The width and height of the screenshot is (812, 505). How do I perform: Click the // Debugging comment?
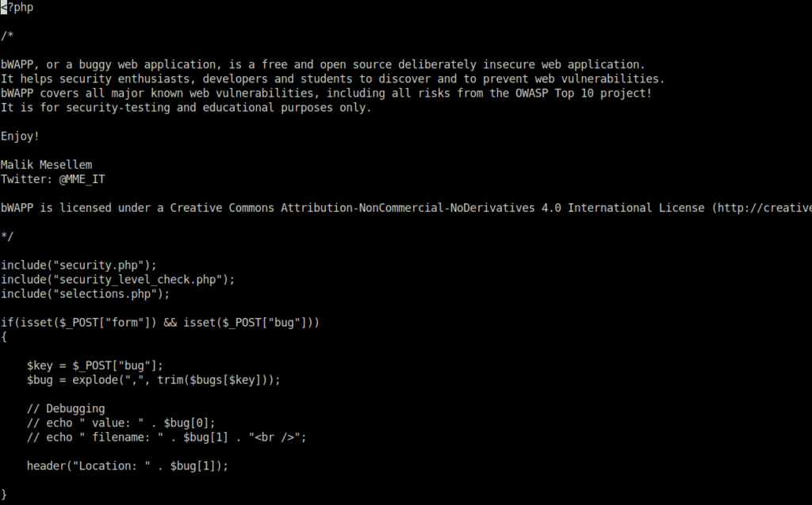point(66,408)
